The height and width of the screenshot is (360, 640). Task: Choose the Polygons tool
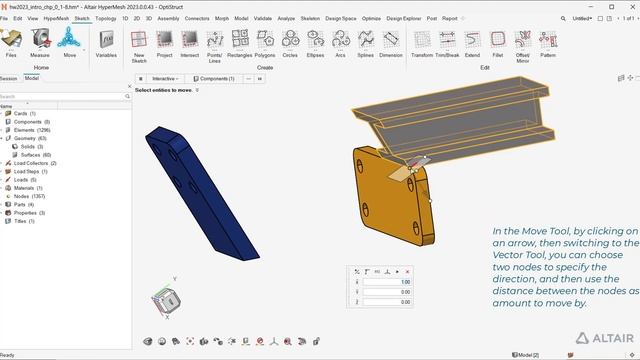point(265,43)
